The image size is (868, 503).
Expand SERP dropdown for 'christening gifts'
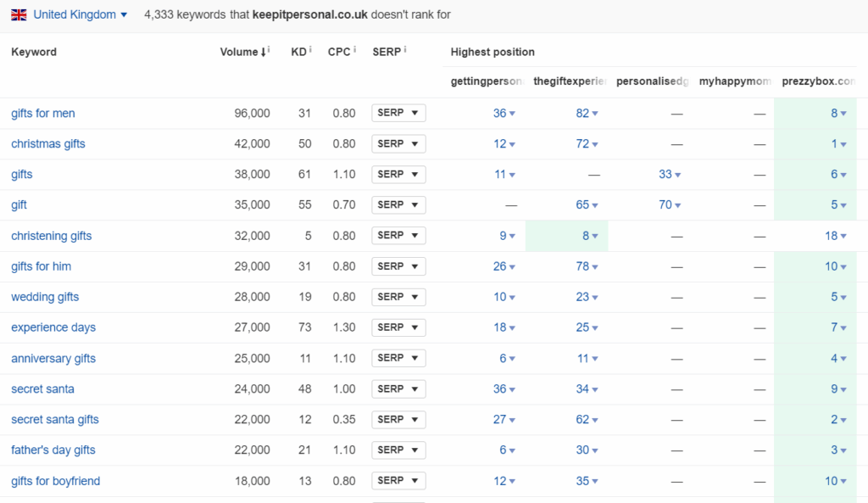[398, 236]
